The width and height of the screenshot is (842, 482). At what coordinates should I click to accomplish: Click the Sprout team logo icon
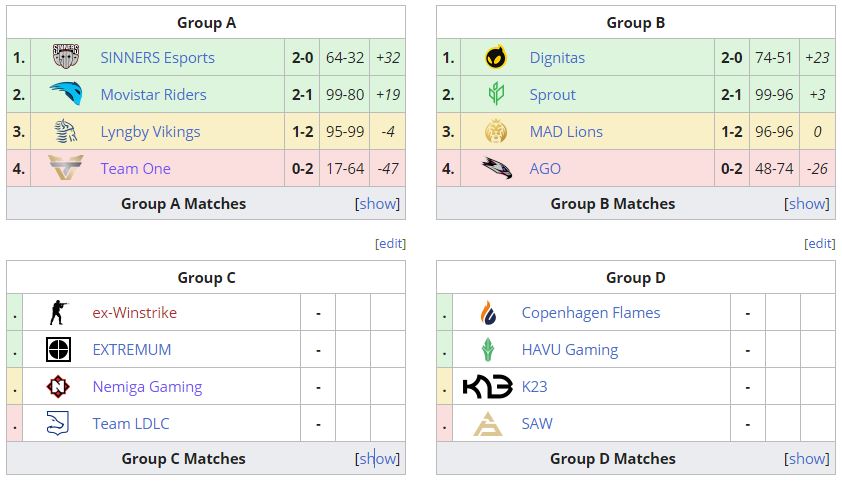pyautogui.click(x=495, y=95)
